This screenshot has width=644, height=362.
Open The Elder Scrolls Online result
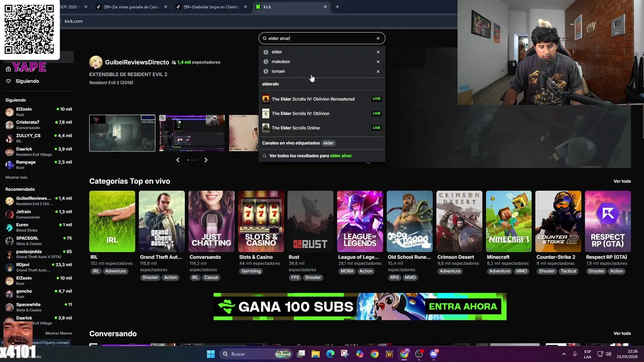322,128
